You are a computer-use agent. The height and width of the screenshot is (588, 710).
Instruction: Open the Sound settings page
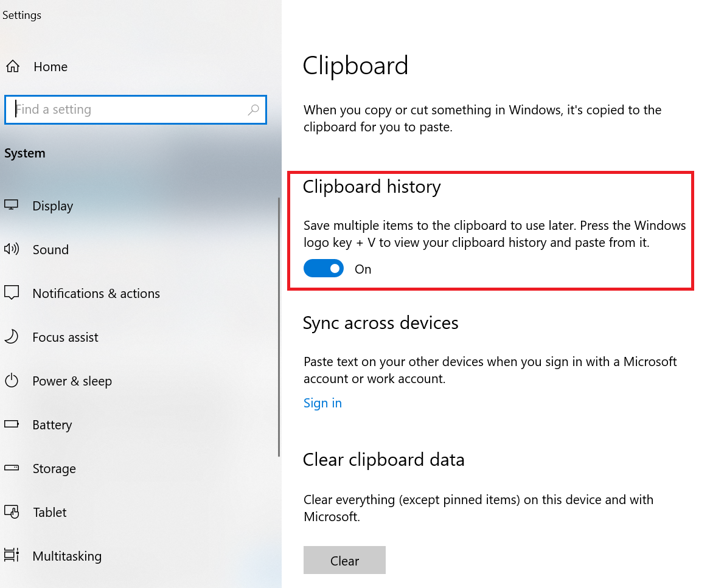coord(50,250)
